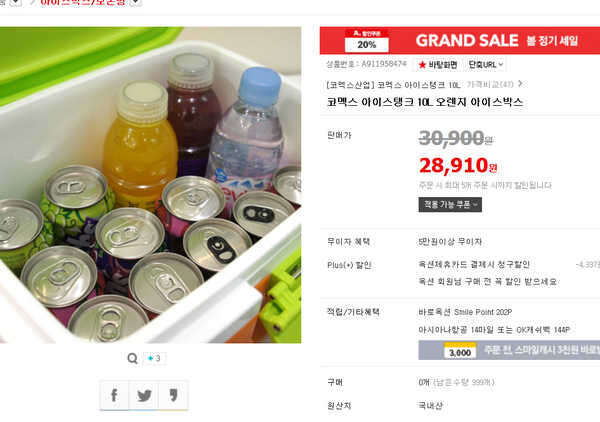Click the image count indicator showing 3
600x422 pixels.
point(154,358)
